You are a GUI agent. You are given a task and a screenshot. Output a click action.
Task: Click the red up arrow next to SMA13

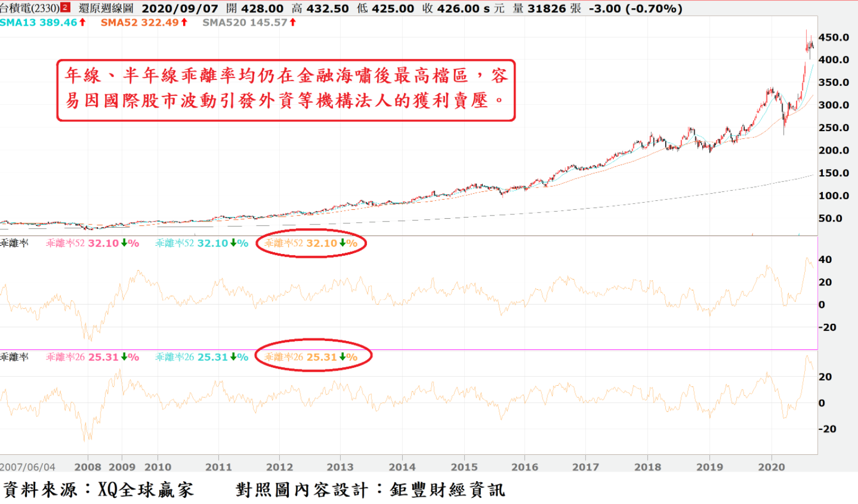82,22
